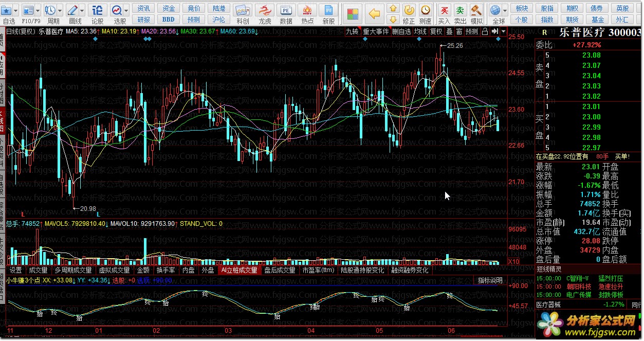Switch to the 市盈率(ttm) tab

318,270
